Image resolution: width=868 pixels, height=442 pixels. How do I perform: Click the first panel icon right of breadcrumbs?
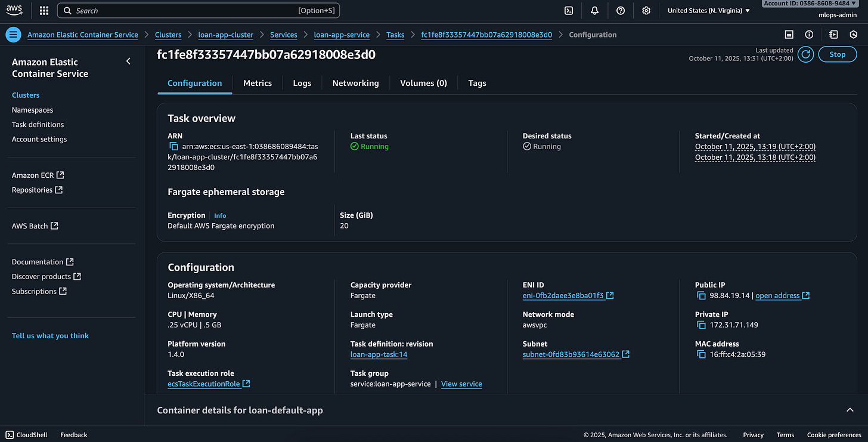coord(789,35)
